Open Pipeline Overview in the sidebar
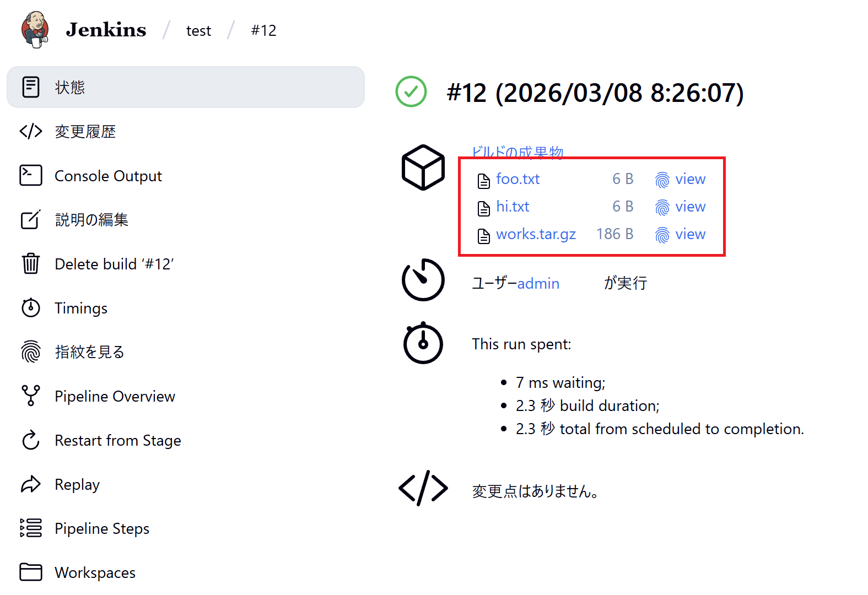Viewport: 868px width, 595px height. point(115,396)
